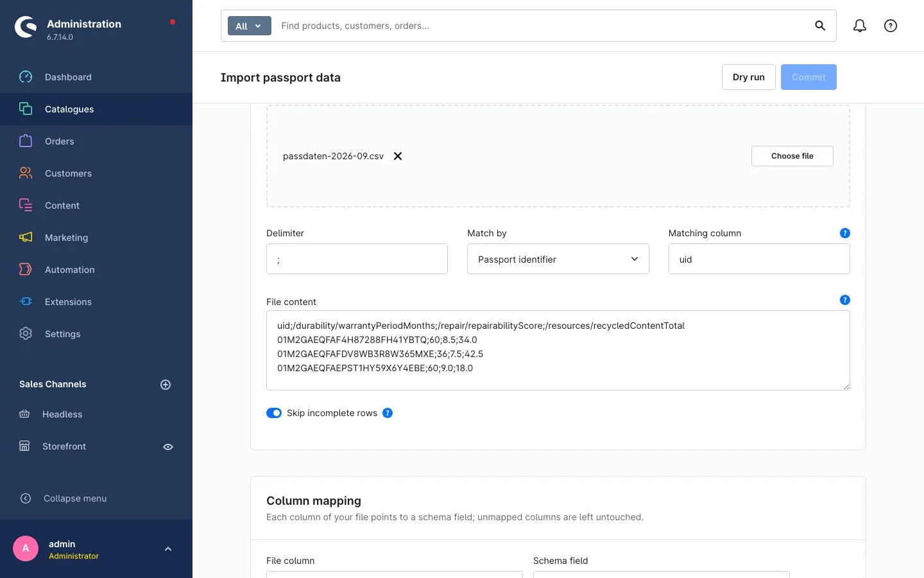Image resolution: width=924 pixels, height=578 pixels.
Task: Toggle the Skip incomplete rows switch
Action: 274,413
